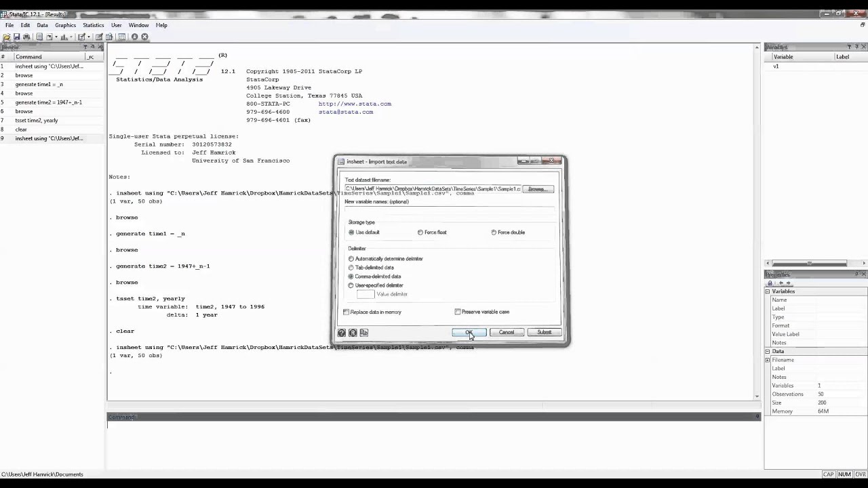The width and height of the screenshot is (868, 488).
Task: Click the New variable names field
Action: [450, 210]
